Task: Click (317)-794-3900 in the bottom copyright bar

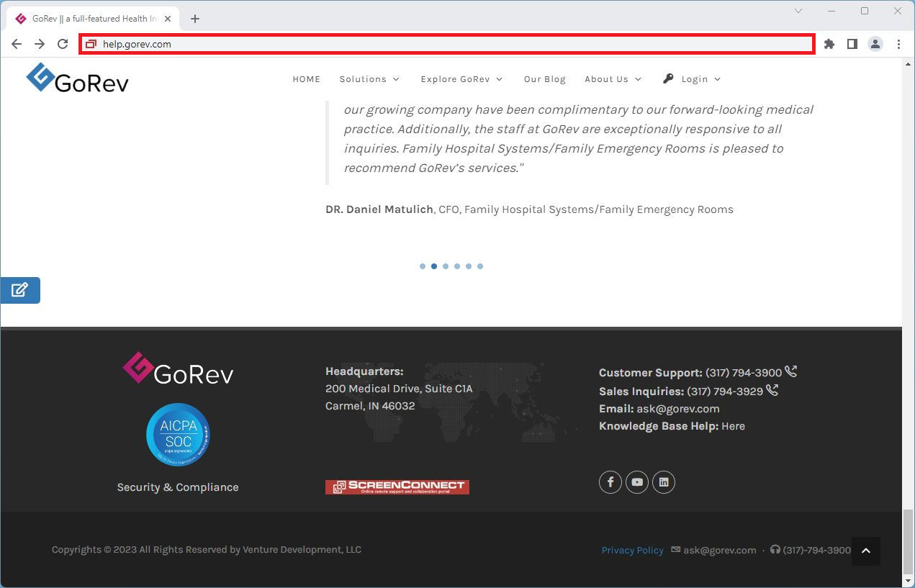Action: click(x=817, y=550)
